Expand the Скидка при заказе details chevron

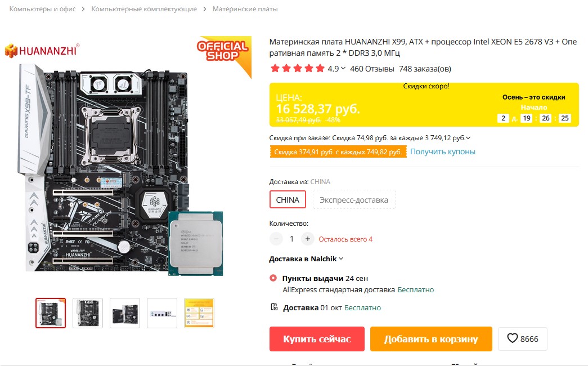(x=468, y=138)
